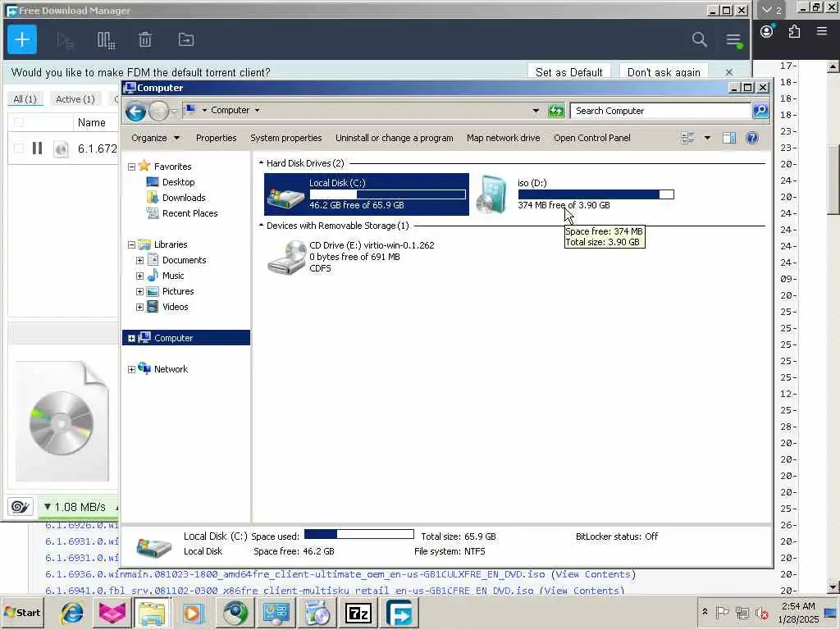Expand the Music library node

click(x=139, y=276)
